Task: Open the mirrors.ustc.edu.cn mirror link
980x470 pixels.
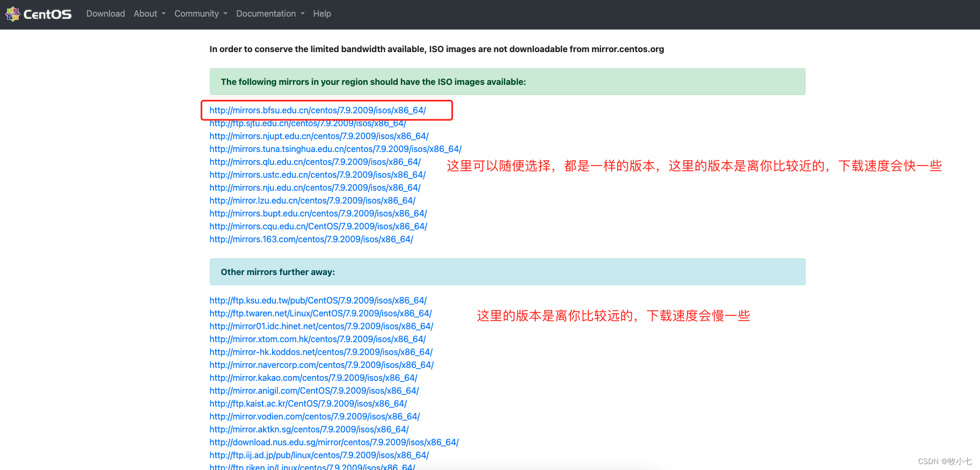Action: click(x=317, y=175)
